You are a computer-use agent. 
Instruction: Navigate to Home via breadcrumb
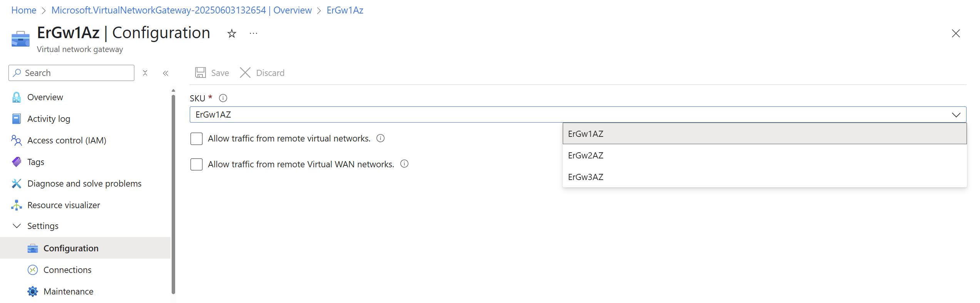click(x=23, y=10)
